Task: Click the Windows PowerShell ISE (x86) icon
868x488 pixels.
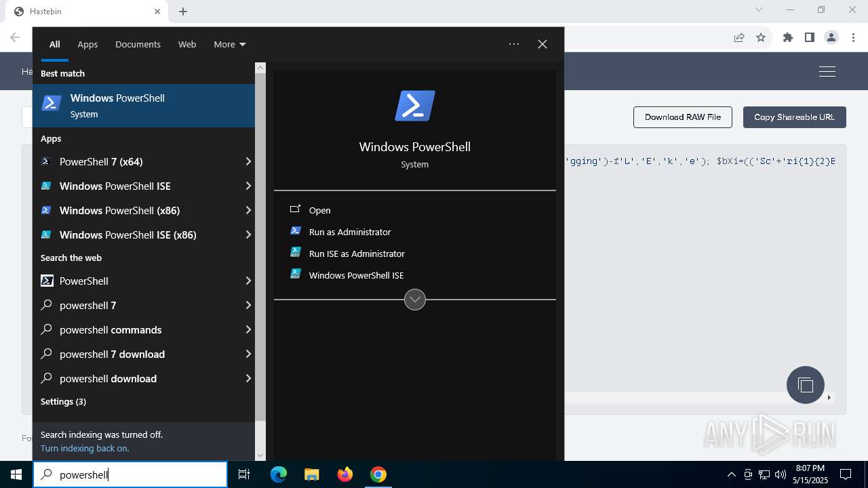Action: coord(46,235)
